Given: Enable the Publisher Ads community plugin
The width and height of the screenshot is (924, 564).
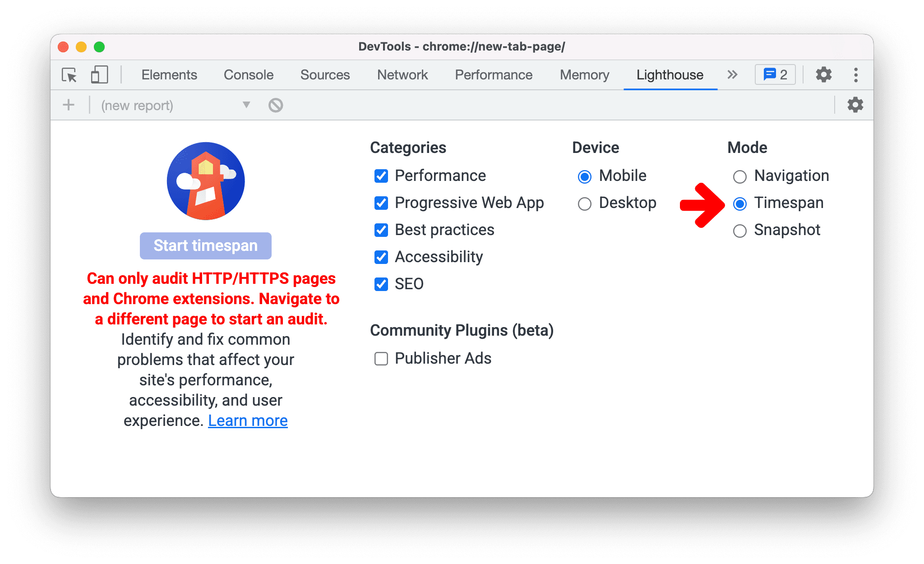Looking at the screenshot, I should [x=382, y=359].
